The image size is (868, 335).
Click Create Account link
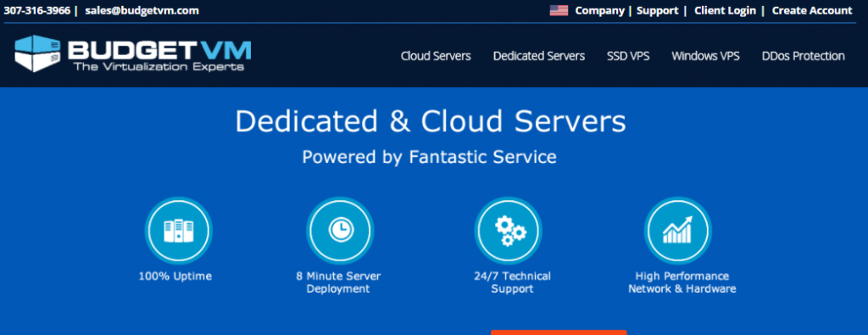coord(812,10)
